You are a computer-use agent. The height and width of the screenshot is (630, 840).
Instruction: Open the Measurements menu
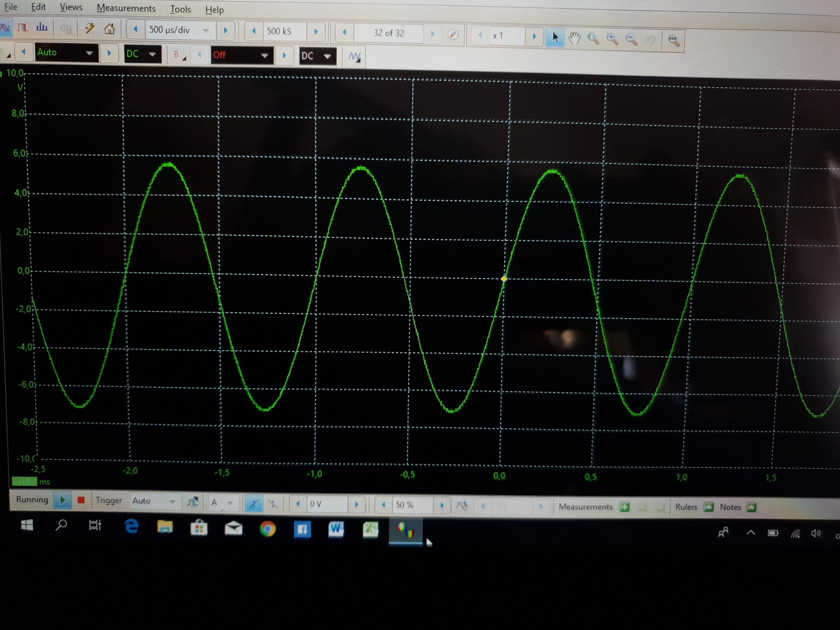pos(126,8)
